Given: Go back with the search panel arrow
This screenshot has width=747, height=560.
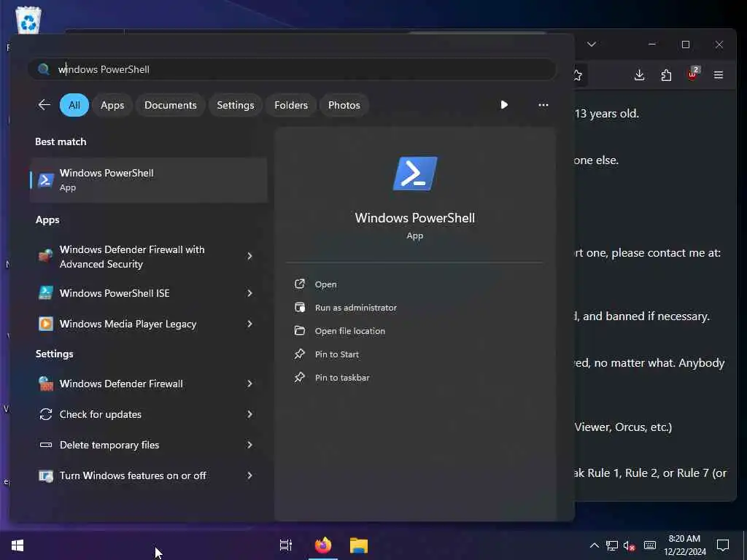Looking at the screenshot, I should click(x=44, y=105).
